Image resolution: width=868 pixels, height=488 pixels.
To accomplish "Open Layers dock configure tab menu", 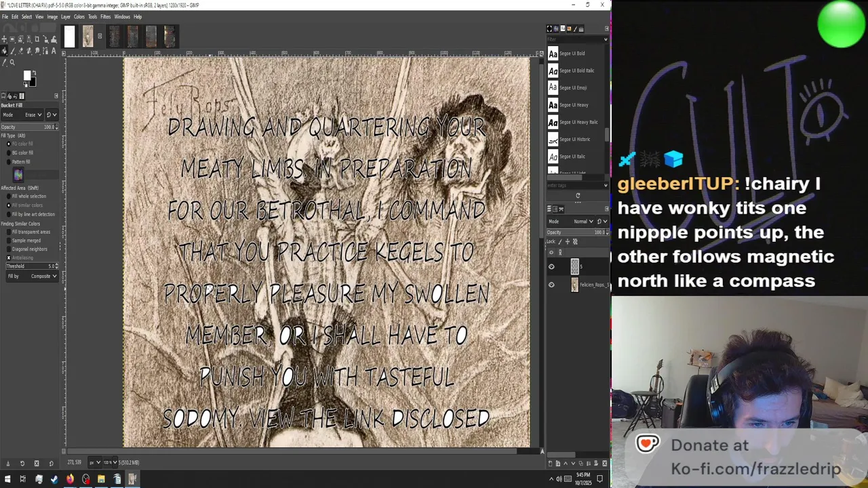I will 606,209.
